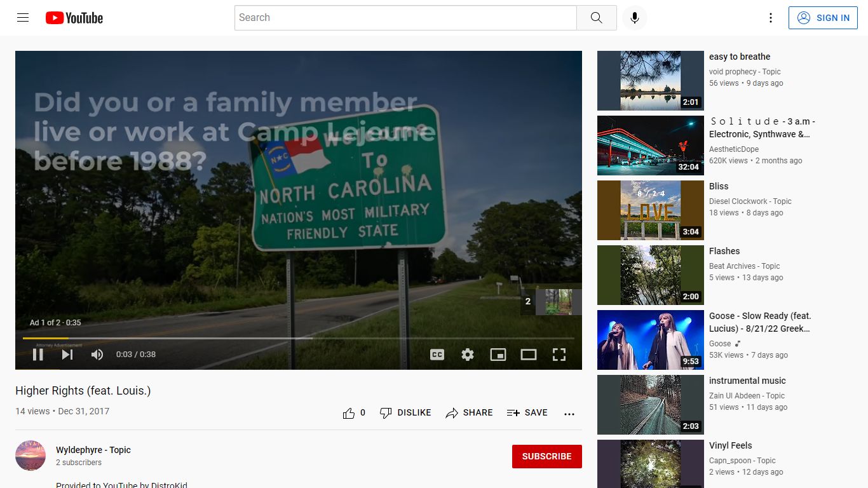Enter full screen mode
868x488 pixels.
click(x=559, y=355)
